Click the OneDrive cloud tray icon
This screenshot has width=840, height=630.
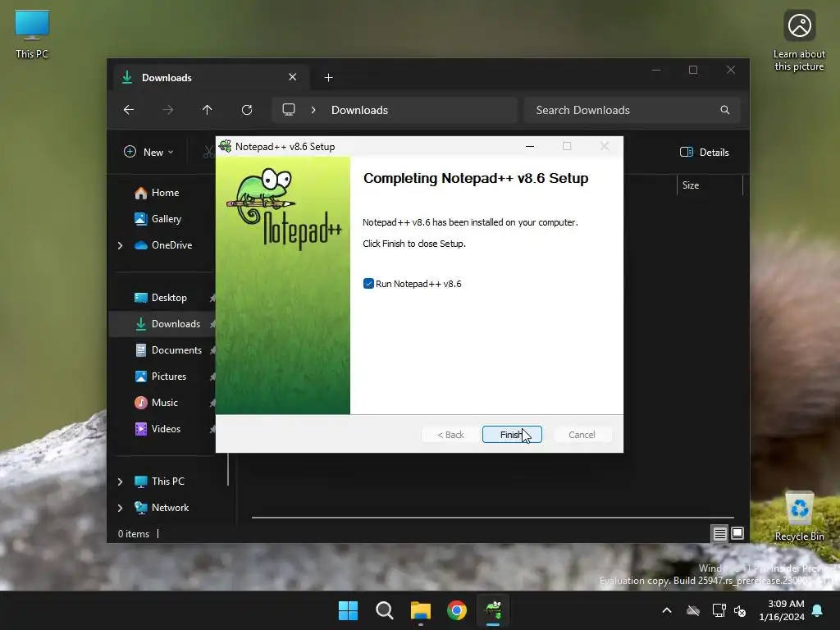tap(693, 610)
